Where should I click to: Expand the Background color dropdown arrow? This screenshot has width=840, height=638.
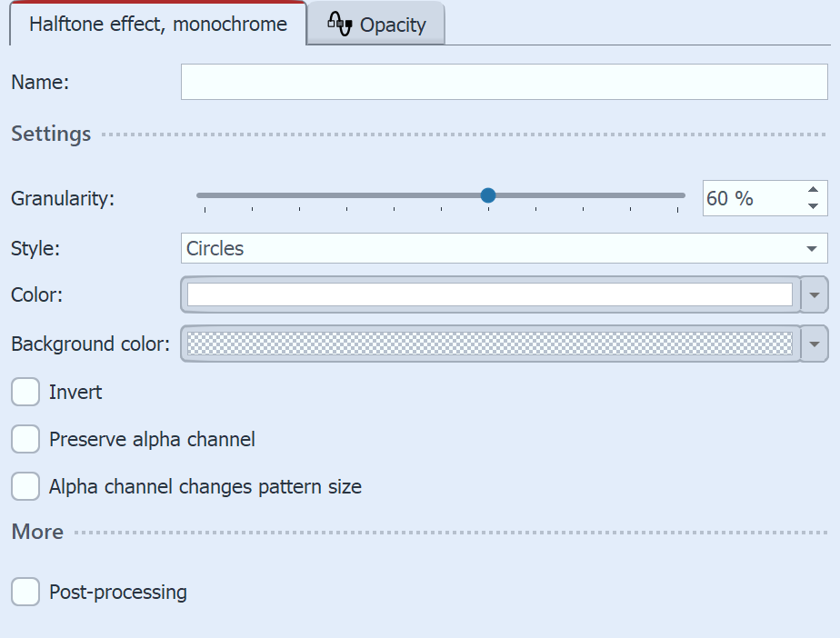tap(815, 344)
